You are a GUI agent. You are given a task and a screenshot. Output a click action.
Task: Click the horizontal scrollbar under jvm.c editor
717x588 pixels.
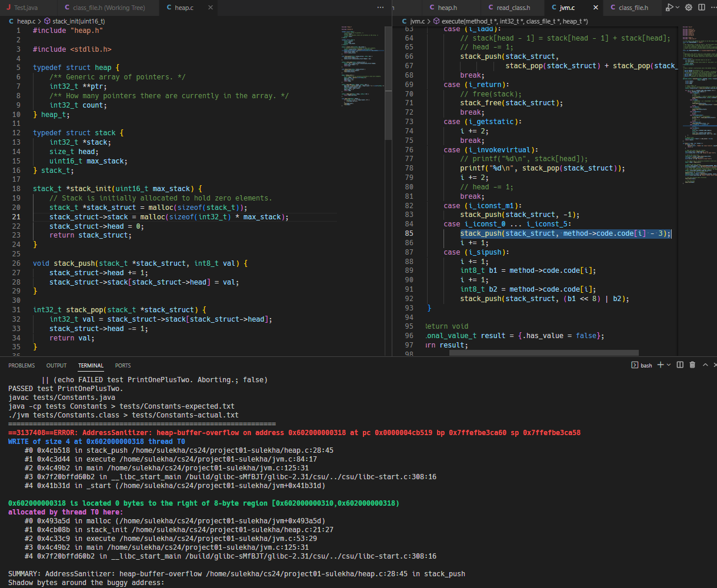point(543,353)
